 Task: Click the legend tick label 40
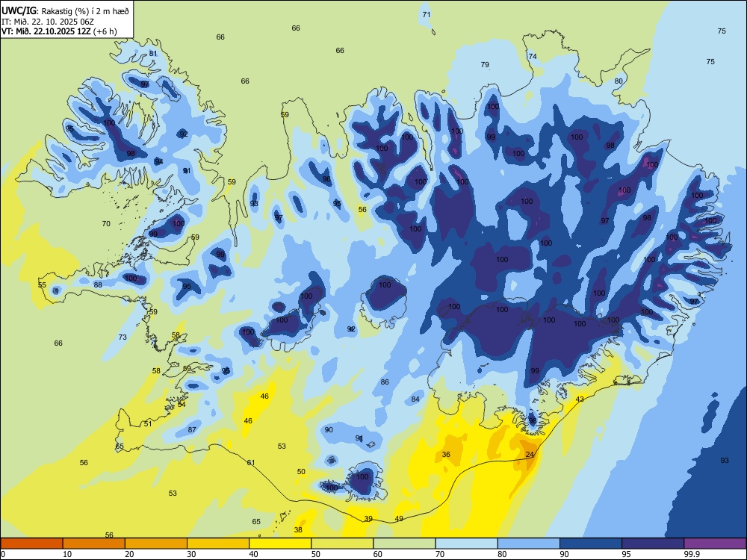[253, 554]
